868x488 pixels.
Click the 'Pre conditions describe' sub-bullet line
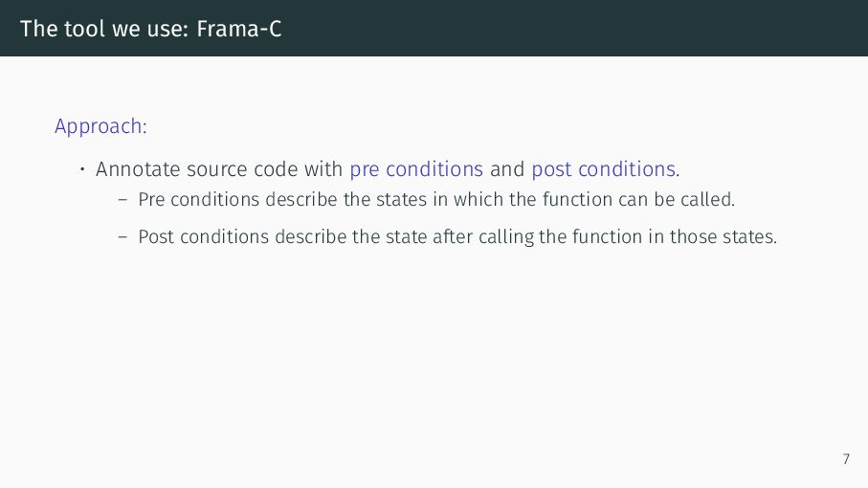click(x=436, y=199)
